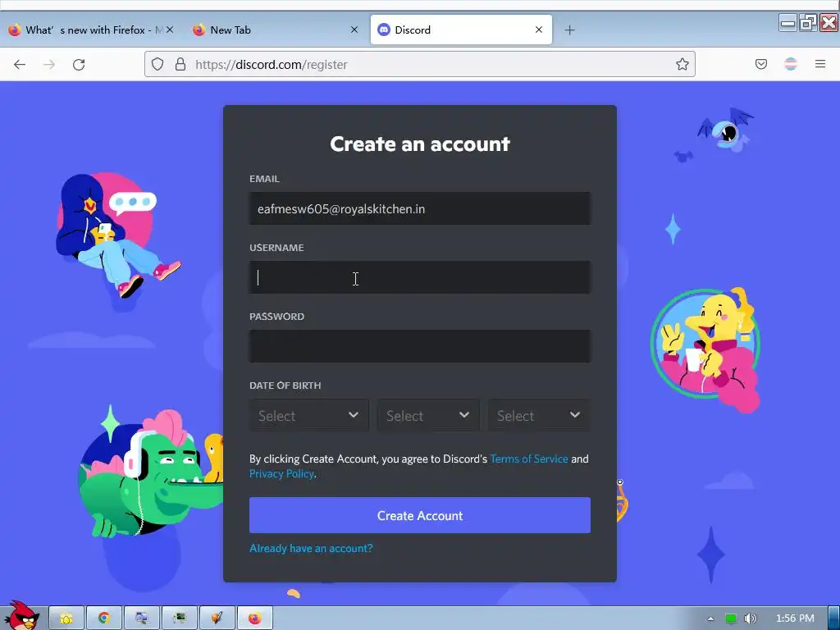The image size is (840, 630).
Task: Open the computer monitor taskbar icon
Action: click(141, 619)
